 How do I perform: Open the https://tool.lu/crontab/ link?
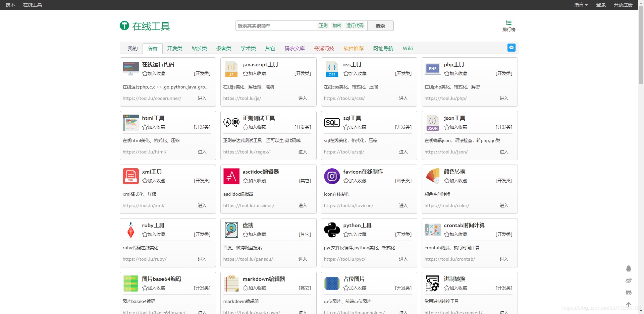pyautogui.click(x=450, y=259)
